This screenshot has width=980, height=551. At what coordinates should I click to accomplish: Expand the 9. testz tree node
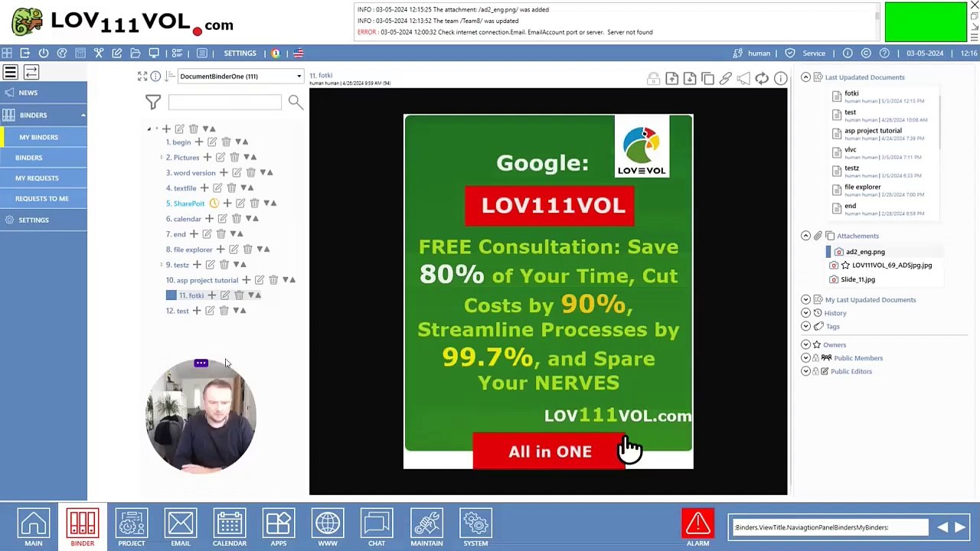pyautogui.click(x=162, y=264)
